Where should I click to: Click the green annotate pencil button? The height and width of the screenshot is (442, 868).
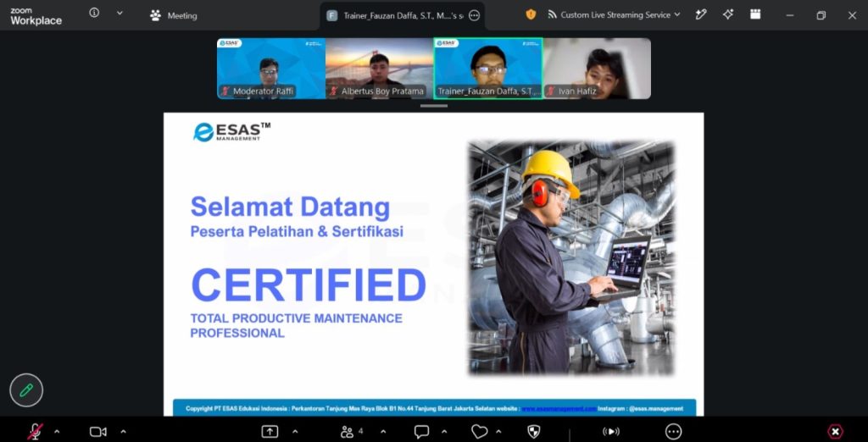(x=26, y=390)
